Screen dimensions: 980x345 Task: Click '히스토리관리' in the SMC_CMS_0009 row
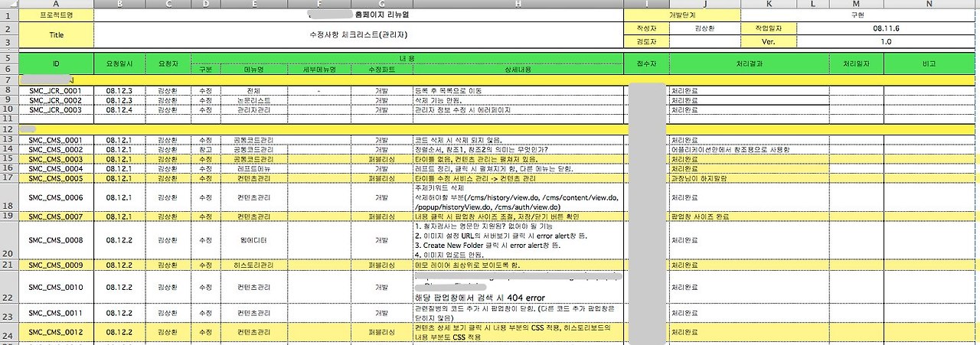253,265
